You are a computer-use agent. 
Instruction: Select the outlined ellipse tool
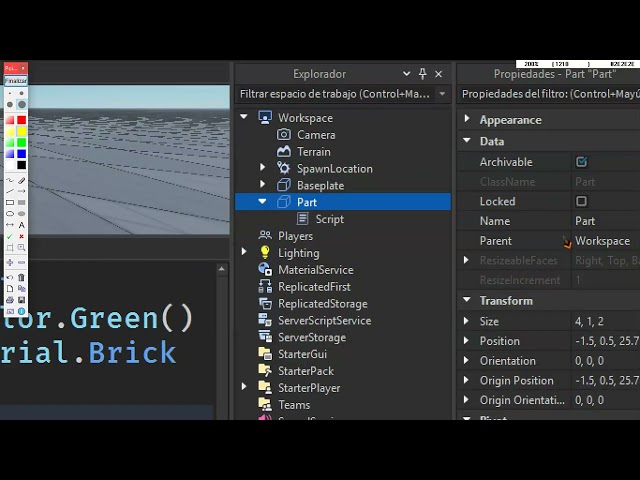tap(10, 213)
